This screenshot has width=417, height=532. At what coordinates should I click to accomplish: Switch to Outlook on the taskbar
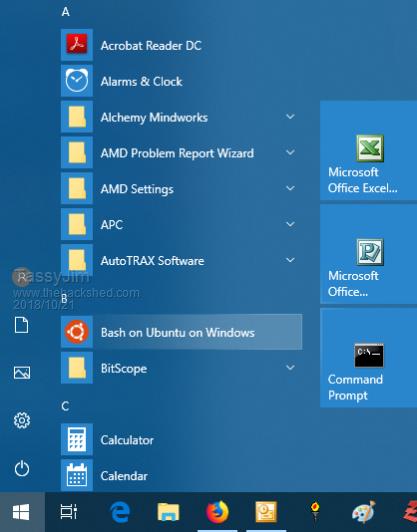[x=266, y=512]
